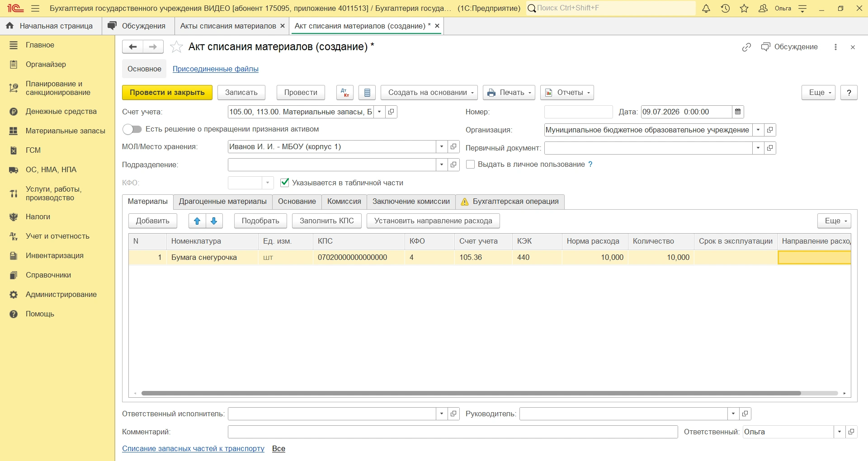This screenshot has height=461, width=868.
Task: Open calendar picker for Дата
Action: point(738,112)
